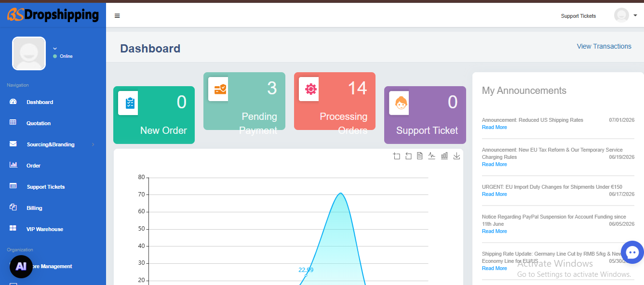Open the chart data view icon
The height and width of the screenshot is (285, 644).
(x=420, y=156)
